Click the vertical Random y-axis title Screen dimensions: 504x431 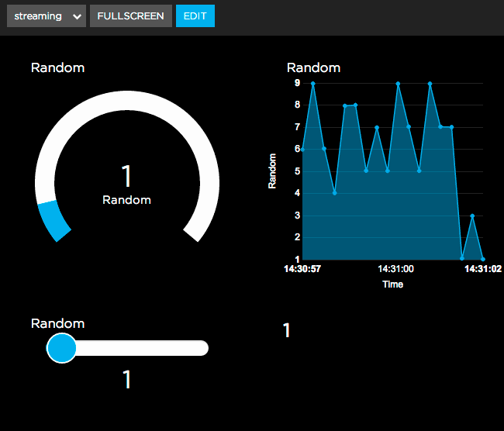(272, 171)
